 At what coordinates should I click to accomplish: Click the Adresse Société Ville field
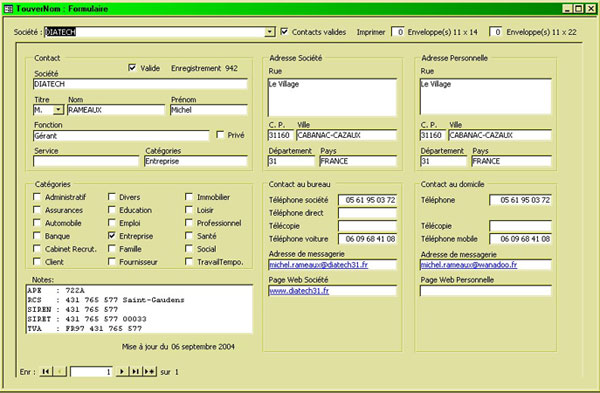347,135
